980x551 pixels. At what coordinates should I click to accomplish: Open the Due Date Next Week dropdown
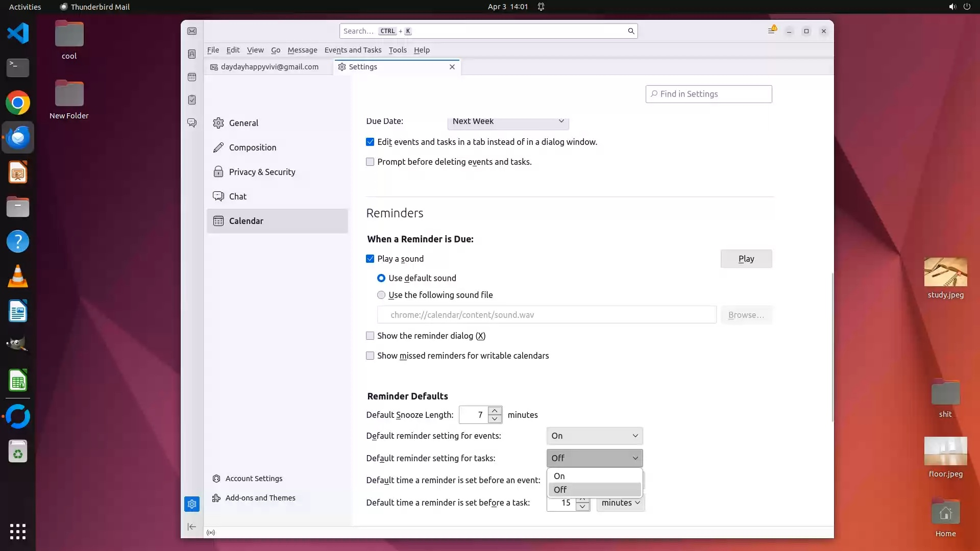(508, 122)
